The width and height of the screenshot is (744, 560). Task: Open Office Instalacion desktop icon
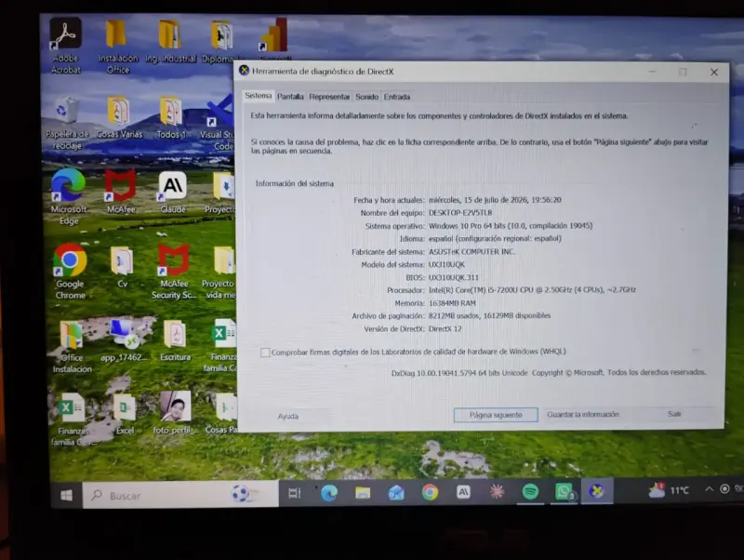[x=73, y=346]
